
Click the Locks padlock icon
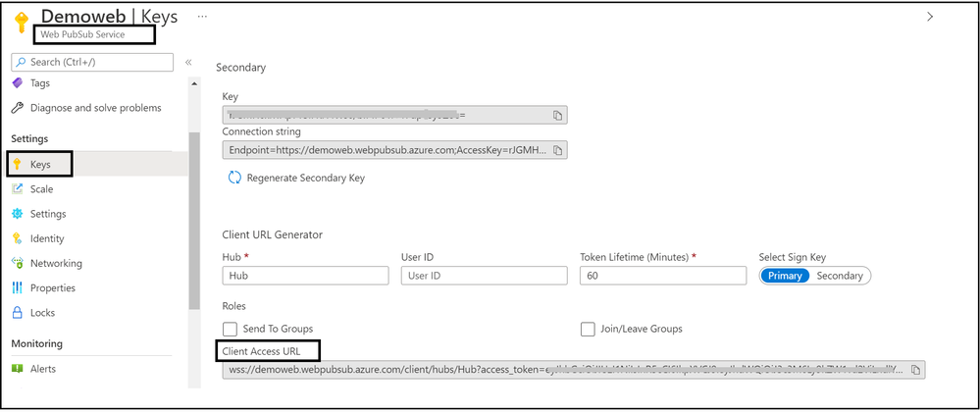(18, 313)
